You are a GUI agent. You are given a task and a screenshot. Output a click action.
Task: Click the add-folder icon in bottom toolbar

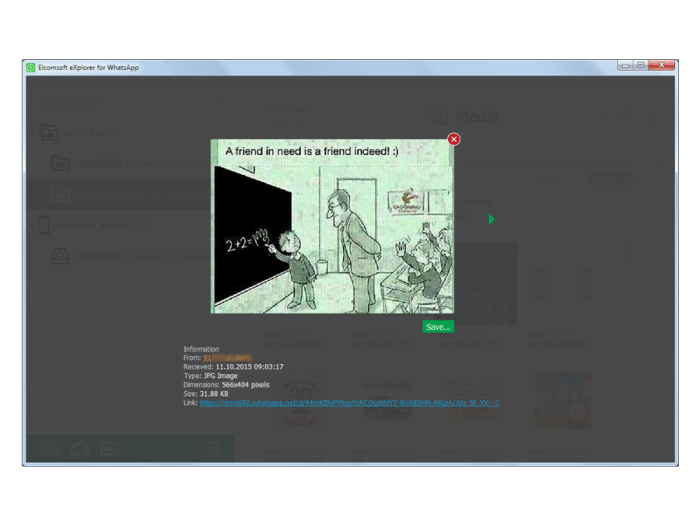110,448
